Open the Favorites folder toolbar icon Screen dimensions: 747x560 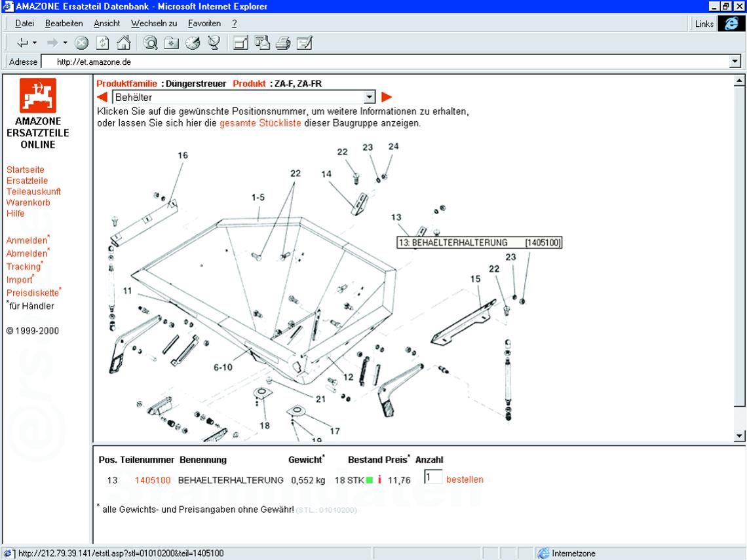[x=172, y=43]
